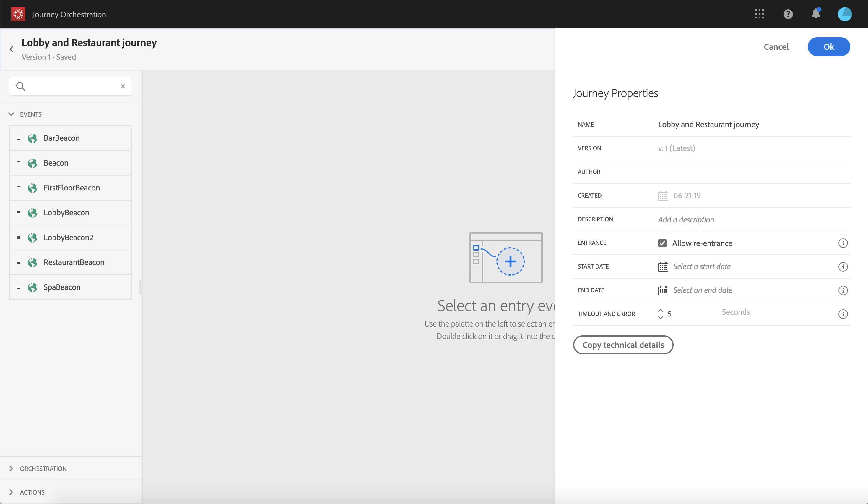The height and width of the screenshot is (504, 868).
Task: Click the back arrow beside journey title
Action: [11, 49]
